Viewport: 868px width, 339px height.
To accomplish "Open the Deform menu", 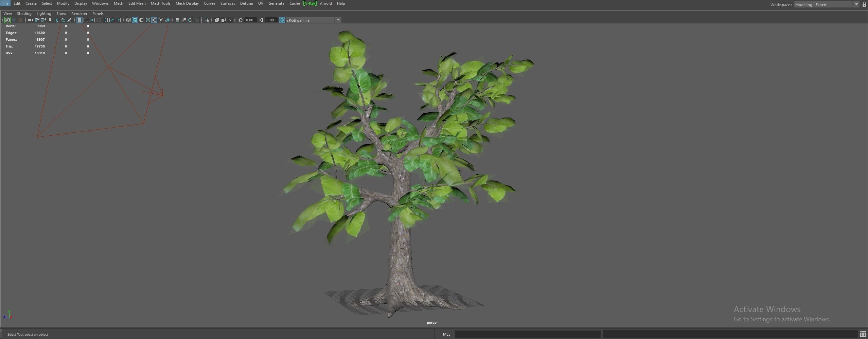I will click(x=246, y=3).
